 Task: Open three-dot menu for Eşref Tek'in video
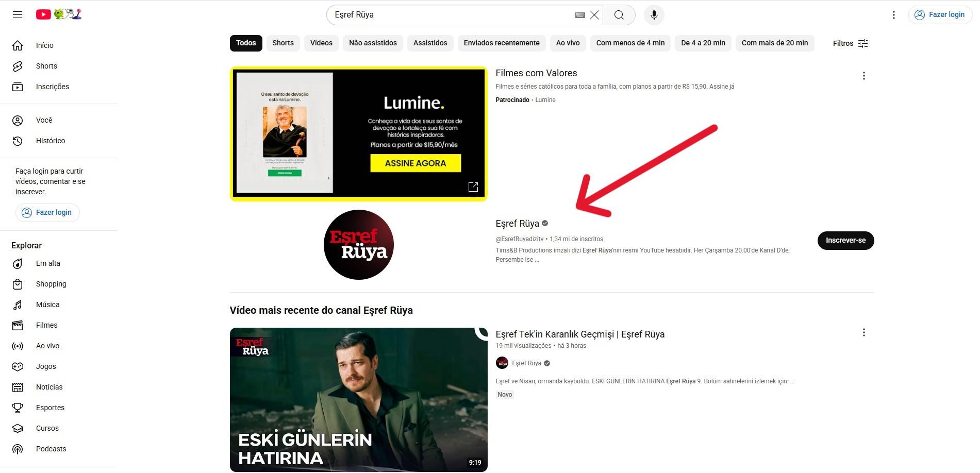click(863, 333)
